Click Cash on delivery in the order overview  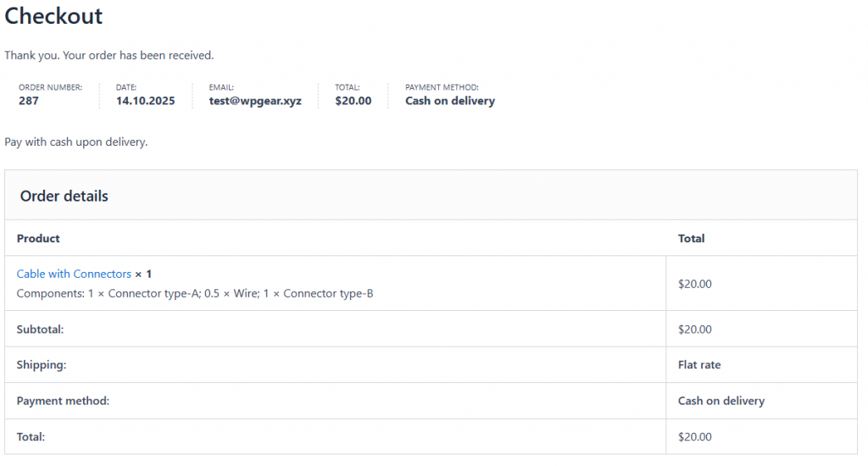[449, 101]
